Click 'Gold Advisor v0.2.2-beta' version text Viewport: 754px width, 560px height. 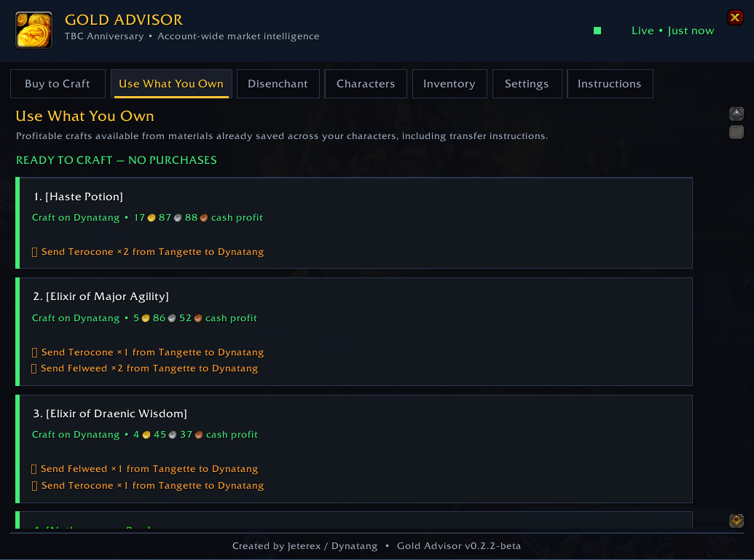(x=459, y=546)
